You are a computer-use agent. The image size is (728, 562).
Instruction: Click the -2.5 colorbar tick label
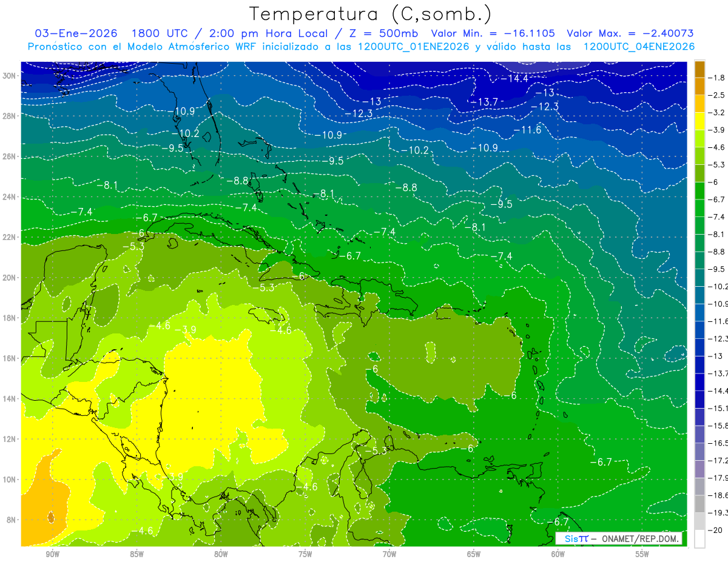(717, 95)
